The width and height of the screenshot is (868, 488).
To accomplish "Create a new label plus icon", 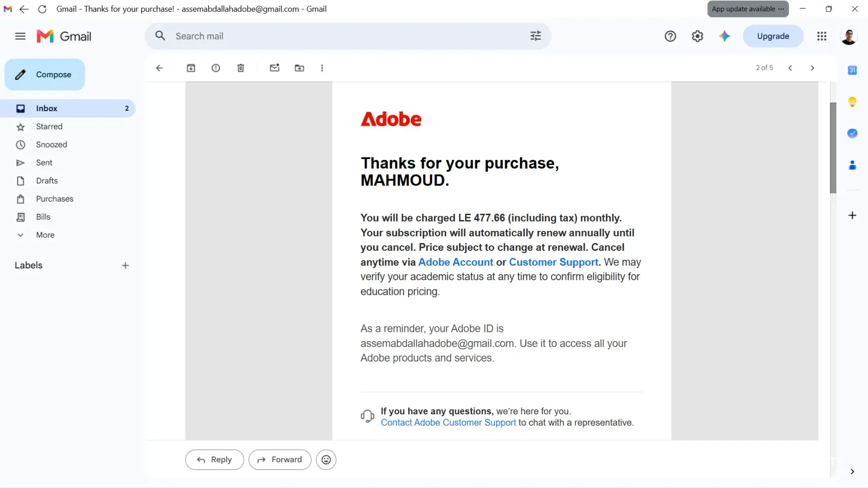I will pyautogui.click(x=125, y=265).
